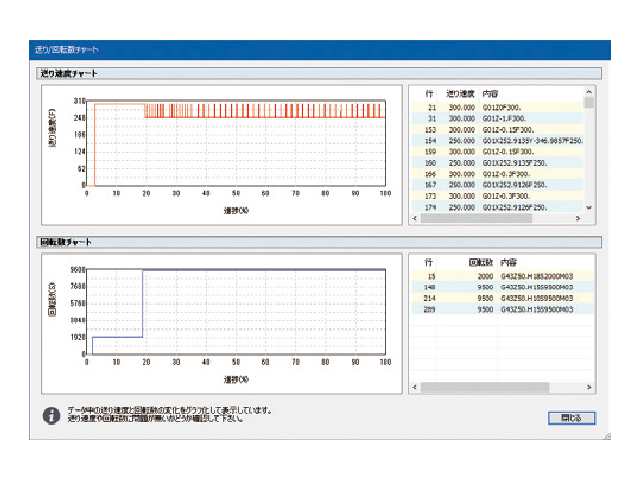
Task: Click the 内容 header in feed rate table
Action: [490, 94]
